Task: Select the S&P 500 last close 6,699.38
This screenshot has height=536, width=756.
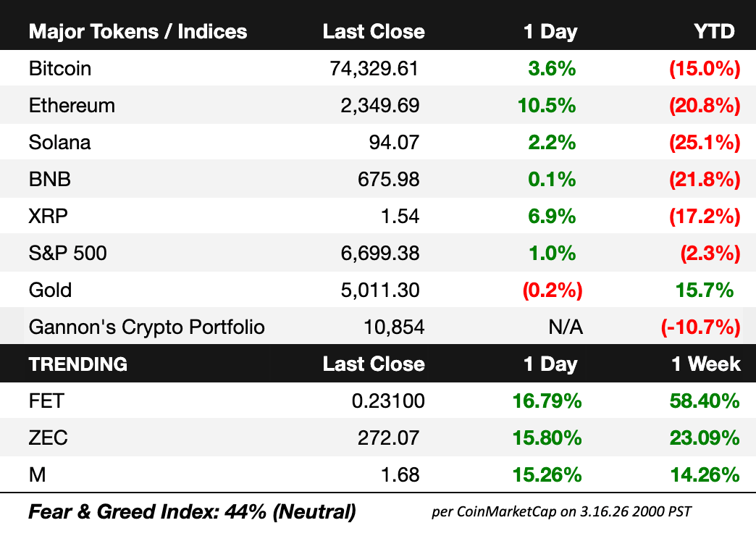Action: click(380, 253)
